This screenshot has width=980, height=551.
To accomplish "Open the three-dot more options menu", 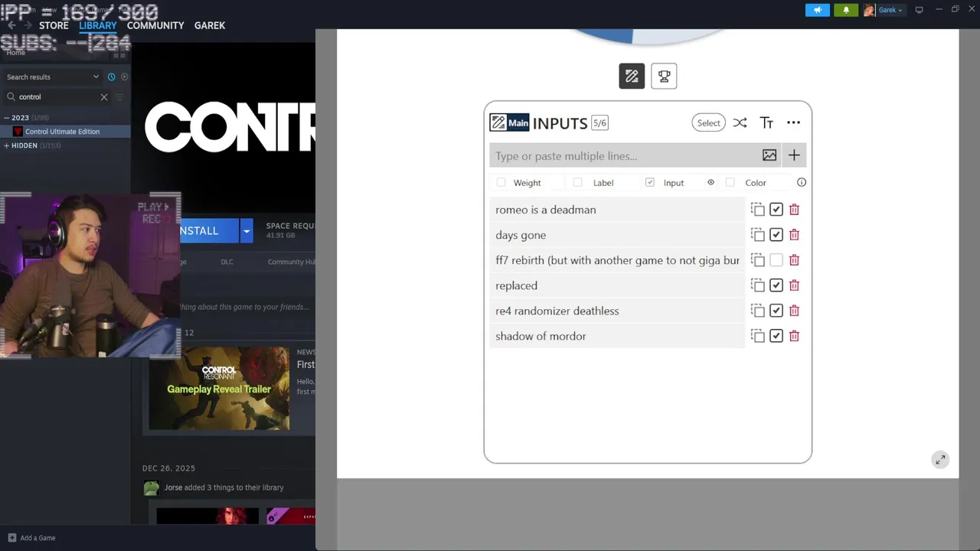I will [793, 122].
